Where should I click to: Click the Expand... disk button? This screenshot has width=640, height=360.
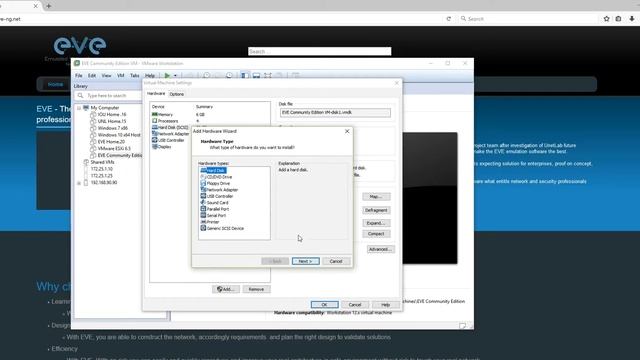376,223
